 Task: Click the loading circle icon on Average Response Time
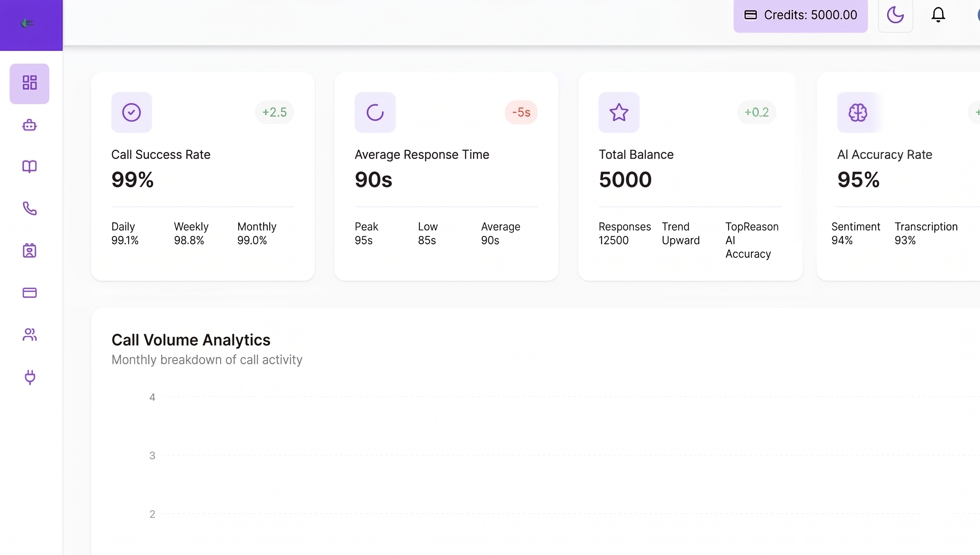click(375, 112)
